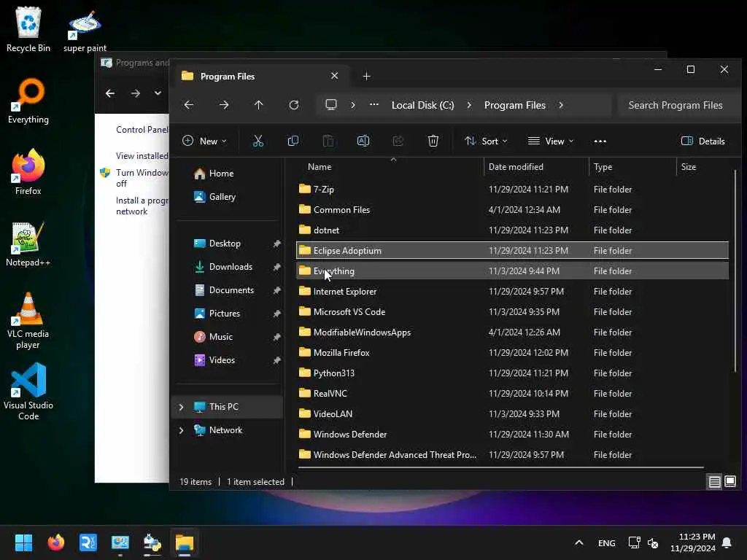Sort by Date modified column header
The height and width of the screenshot is (560, 747).
[x=536, y=167]
